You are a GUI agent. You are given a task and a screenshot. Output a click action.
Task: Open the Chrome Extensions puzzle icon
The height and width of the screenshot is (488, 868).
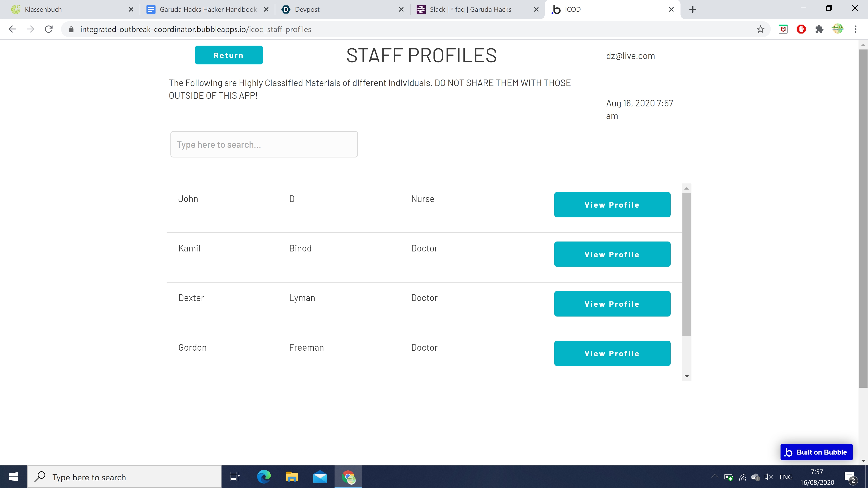[819, 29]
